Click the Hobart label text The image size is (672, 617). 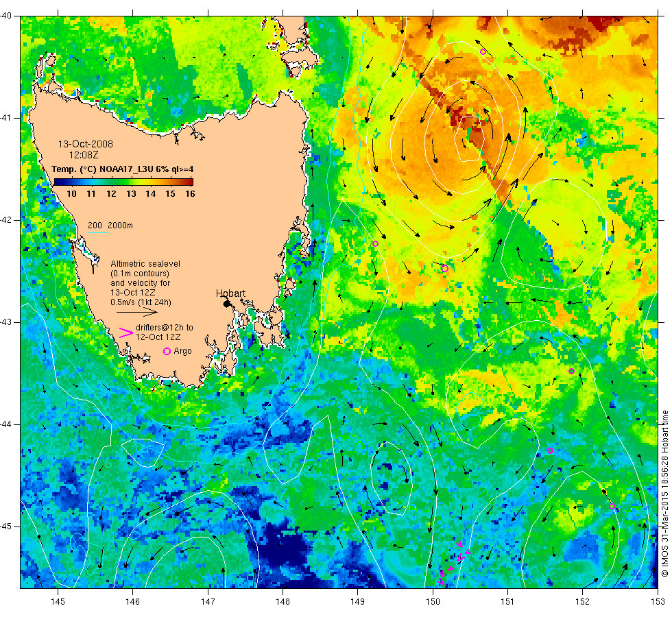[230, 293]
